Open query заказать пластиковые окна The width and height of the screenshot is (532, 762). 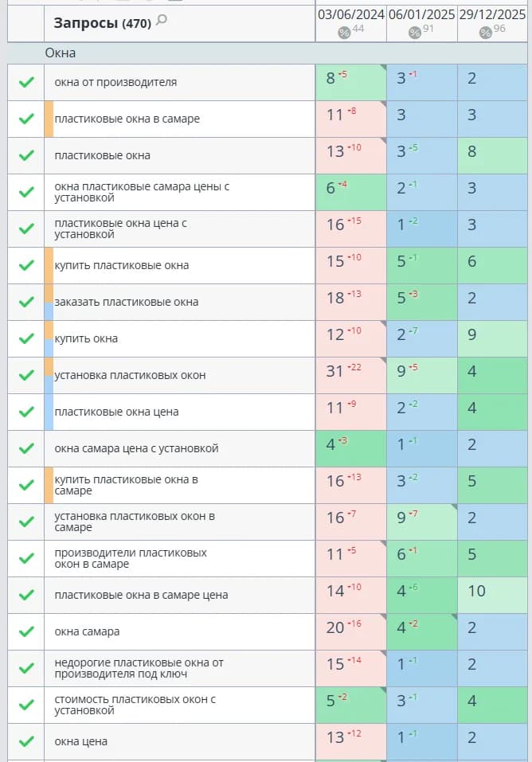[127, 302]
